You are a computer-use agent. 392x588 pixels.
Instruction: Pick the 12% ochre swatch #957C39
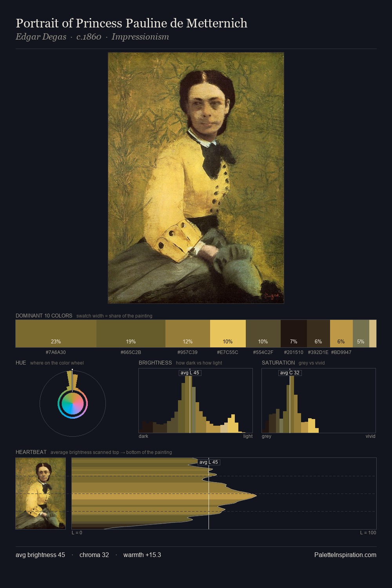pyautogui.click(x=188, y=334)
